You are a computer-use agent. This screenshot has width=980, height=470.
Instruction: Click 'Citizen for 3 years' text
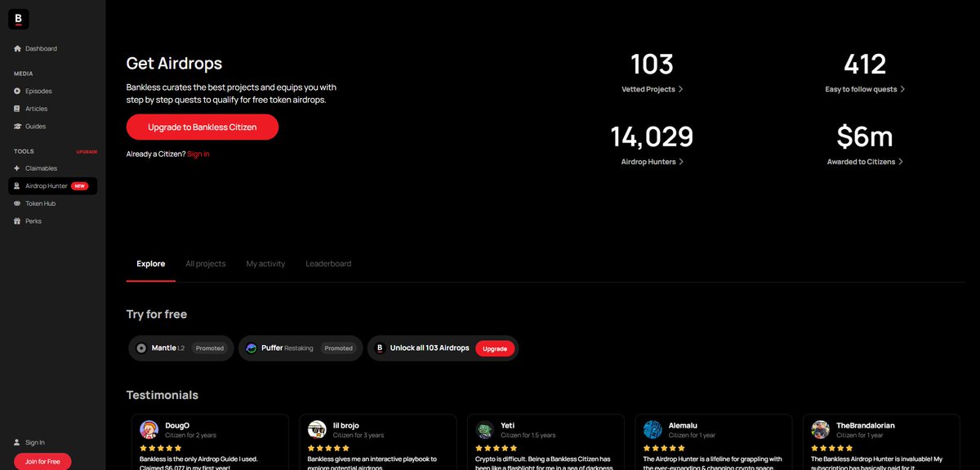point(359,436)
